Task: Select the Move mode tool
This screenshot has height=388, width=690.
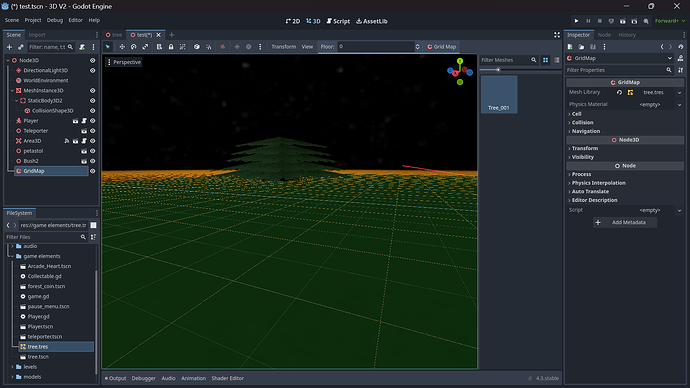Action: click(122, 47)
